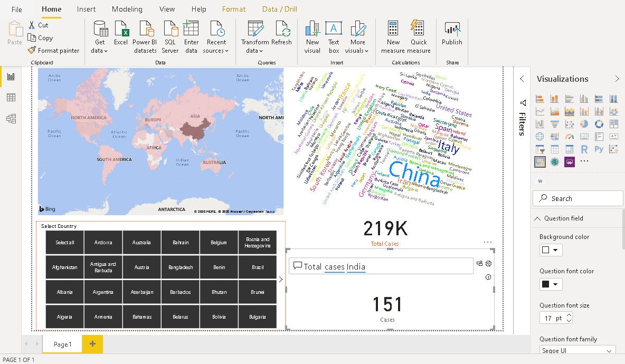Select the ArcGIS Maps visual
The height and width of the screenshot is (364, 625).
554,162
